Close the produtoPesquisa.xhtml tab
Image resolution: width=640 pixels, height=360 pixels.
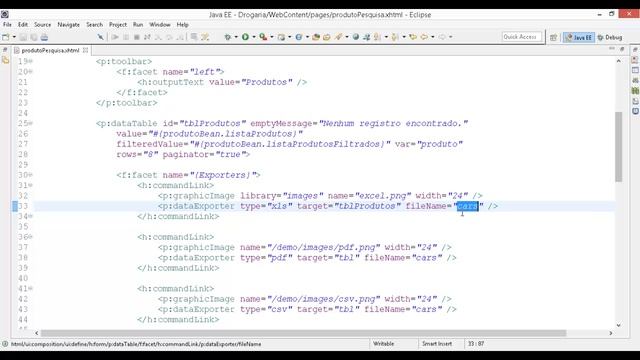point(85,50)
